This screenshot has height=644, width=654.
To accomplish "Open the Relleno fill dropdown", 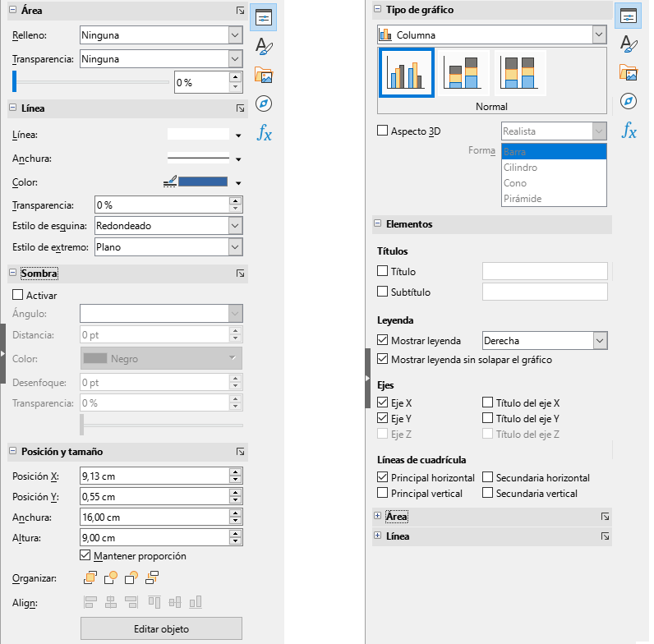I will pos(235,35).
